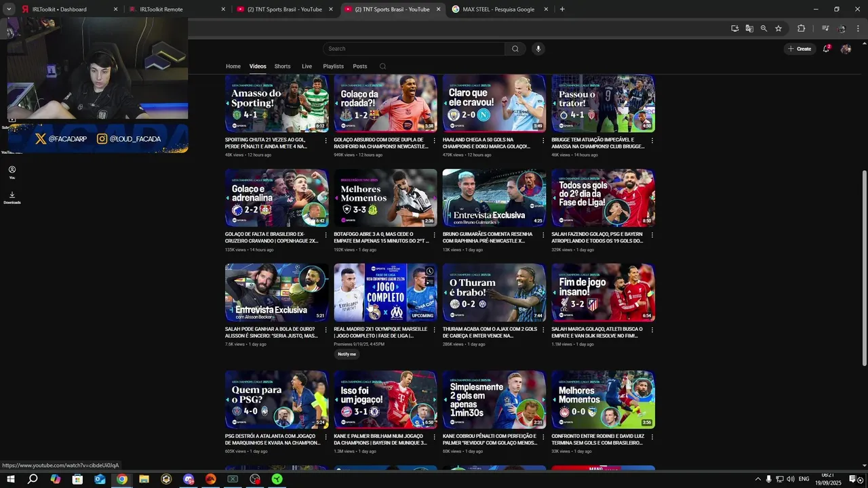Click the channel search magnifier next to Posts
The image size is (868, 488).
point(382,66)
